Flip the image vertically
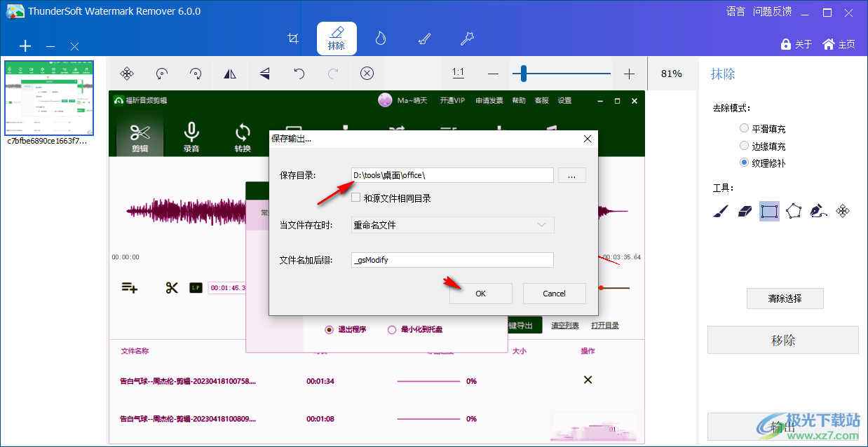The width and height of the screenshot is (868, 447). click(264, 74)
